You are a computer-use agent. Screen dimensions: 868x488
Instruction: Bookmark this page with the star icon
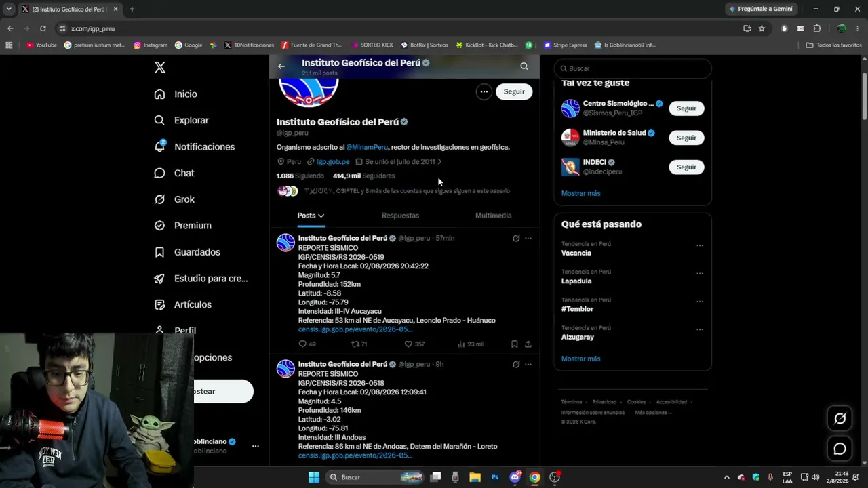tap(762, 28)
